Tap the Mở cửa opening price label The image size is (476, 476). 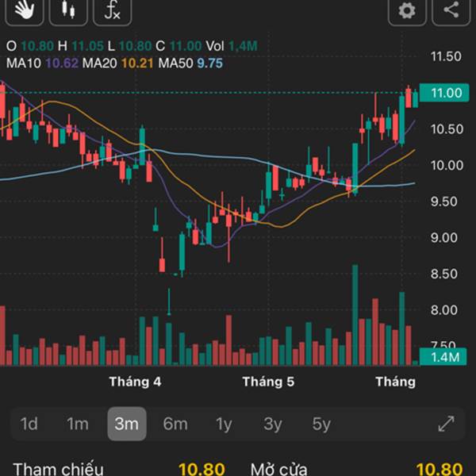[278, 469]
